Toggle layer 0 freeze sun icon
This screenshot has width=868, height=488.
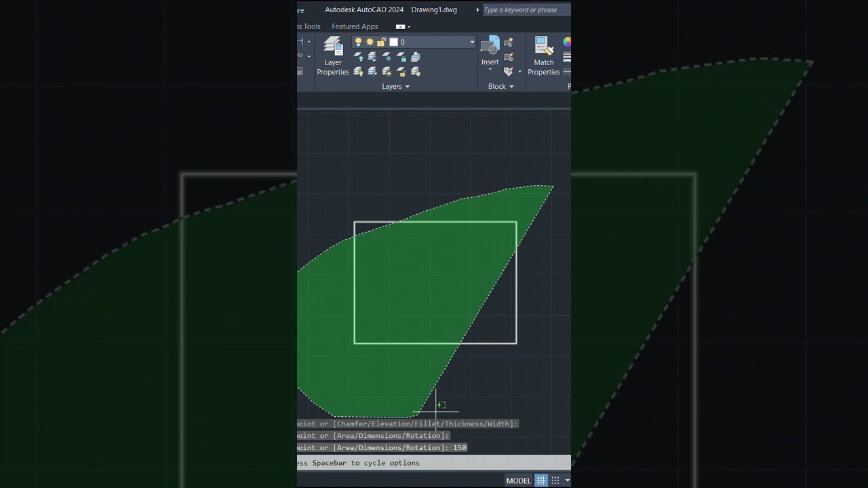click(370, 42)
